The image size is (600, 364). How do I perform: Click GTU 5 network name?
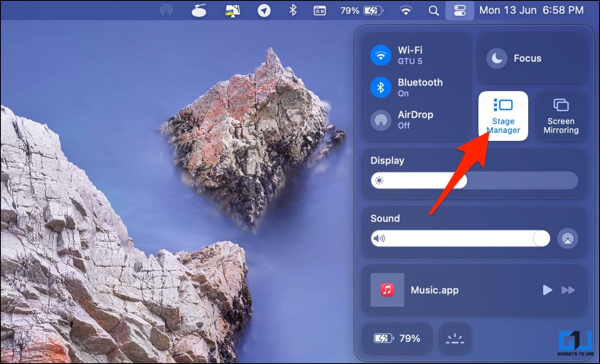pos(410,61)
